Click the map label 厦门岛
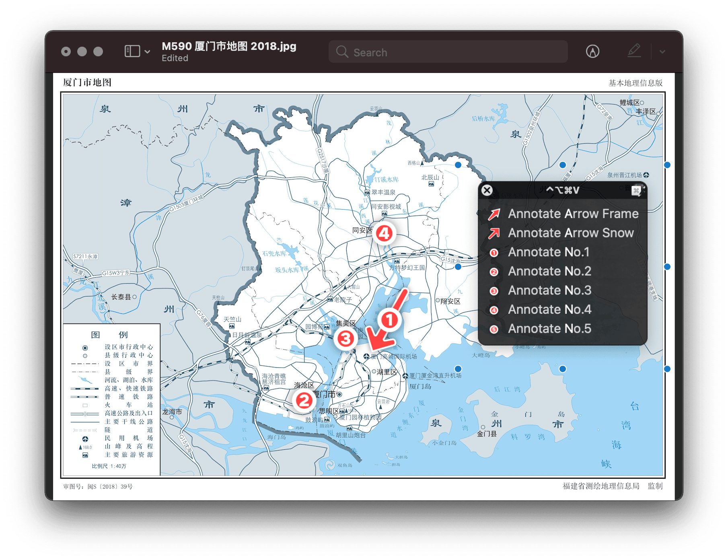 pos(420,387)
